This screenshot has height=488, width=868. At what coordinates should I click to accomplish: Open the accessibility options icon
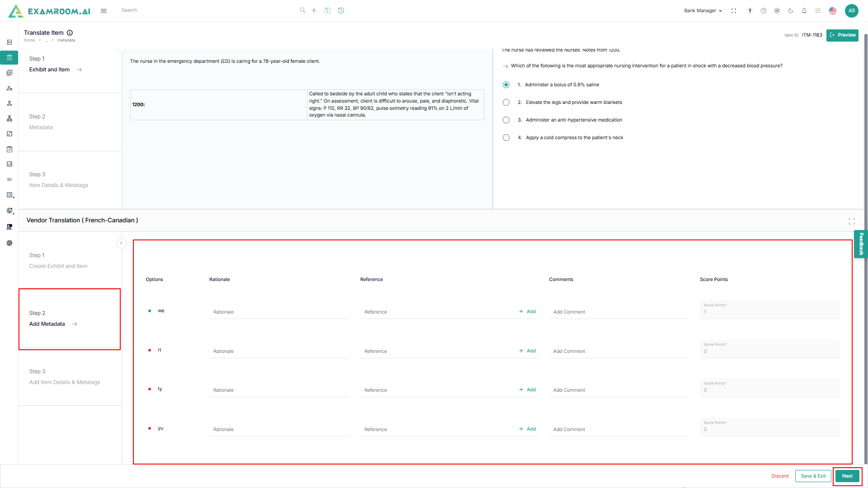750,11
